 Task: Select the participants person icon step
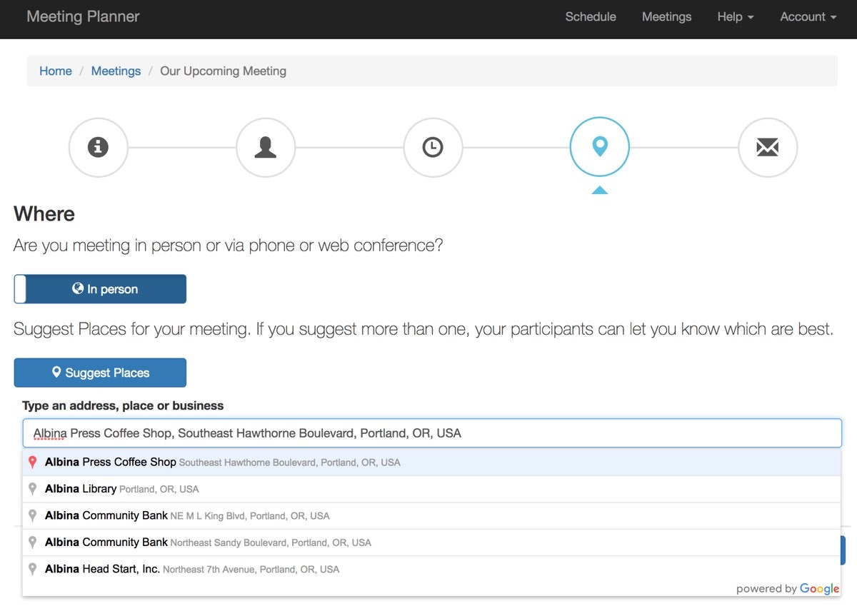[266, 148]
